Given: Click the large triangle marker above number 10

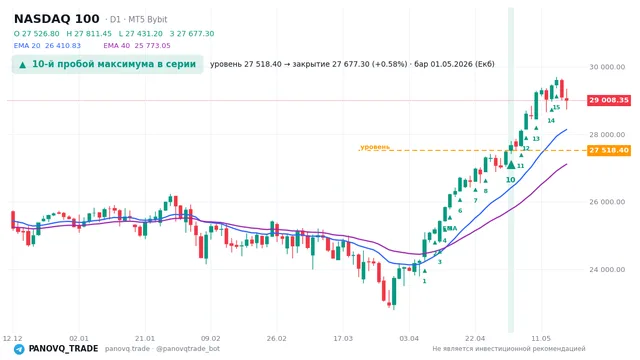Looking at the screenshot, I should click(511, 165).
